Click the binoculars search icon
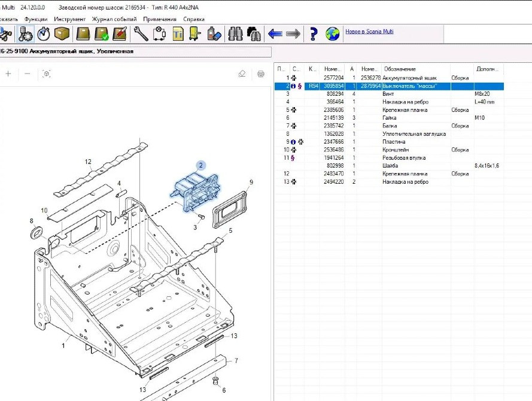532x401 pixels. point(237,34)
